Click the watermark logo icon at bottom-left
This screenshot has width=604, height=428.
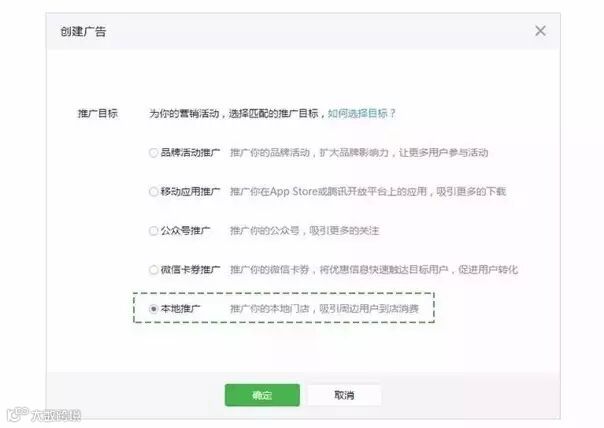click(x=18, y=414)
